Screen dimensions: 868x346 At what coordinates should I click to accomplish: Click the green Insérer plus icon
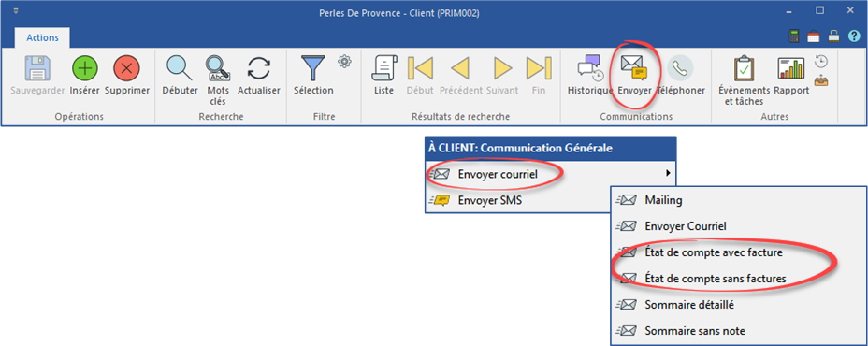pos(85,68)
